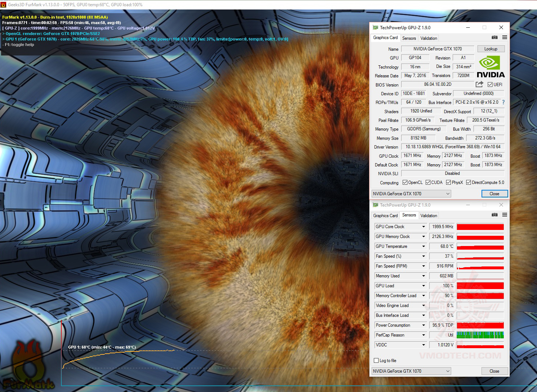Open the GPU Load sensor dropdown

[423, 286]
